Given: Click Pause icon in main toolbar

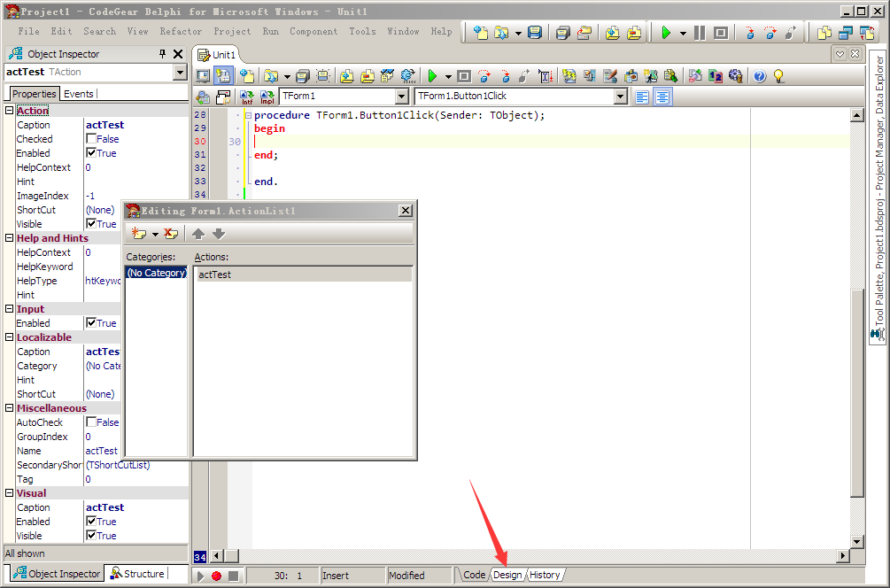Looking at the screenshot, I should (x=700, y=33).
